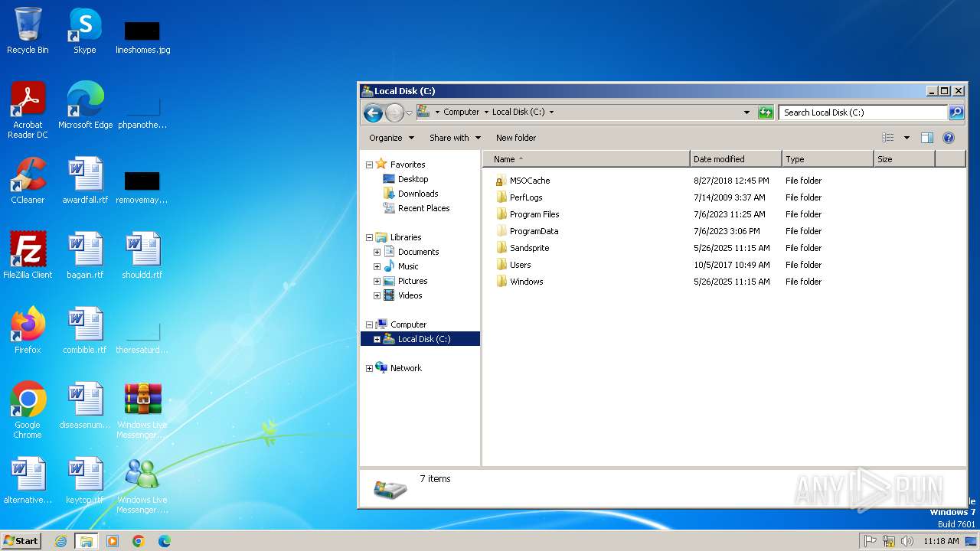Screen dimensions: 980x551
Task: Click the 11:18 AM clock in the taskbar
Action: [x=941, y=541]
